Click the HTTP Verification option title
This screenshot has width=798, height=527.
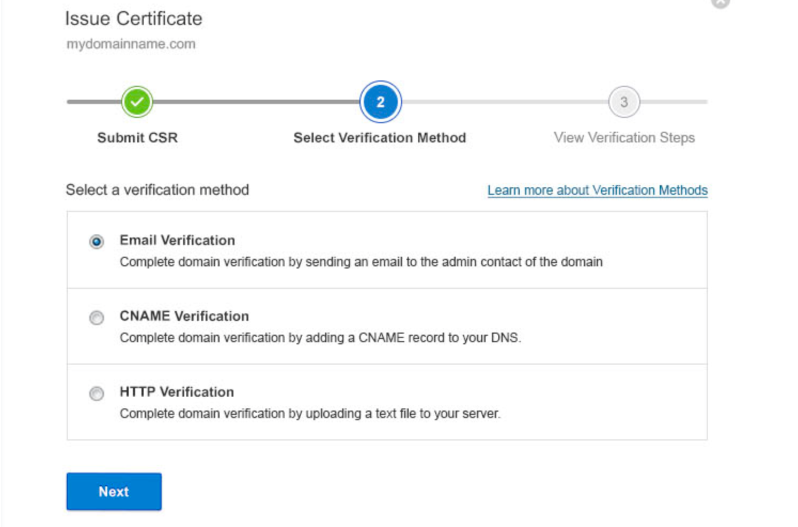[x=177, y=392]
